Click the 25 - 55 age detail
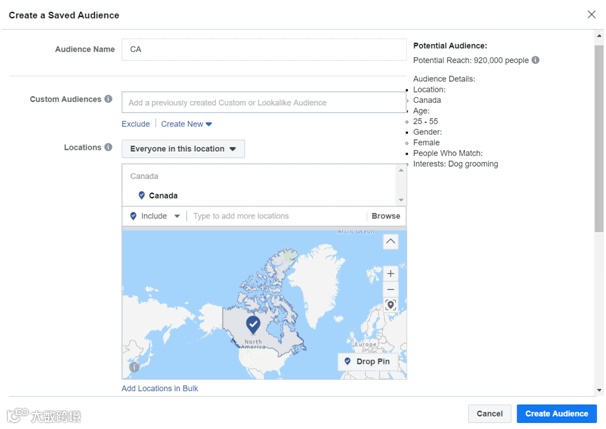 tap(426, 121)
